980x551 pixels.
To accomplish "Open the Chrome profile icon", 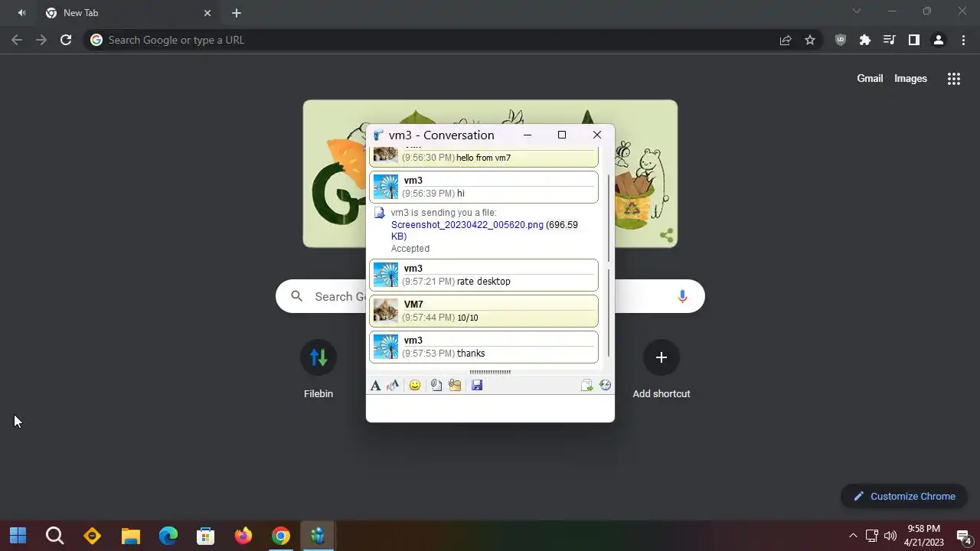I will click(939, 40).
